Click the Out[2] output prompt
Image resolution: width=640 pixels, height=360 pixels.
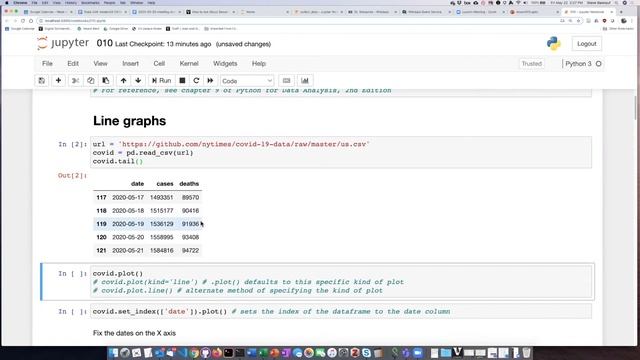[x=72, y=176]
